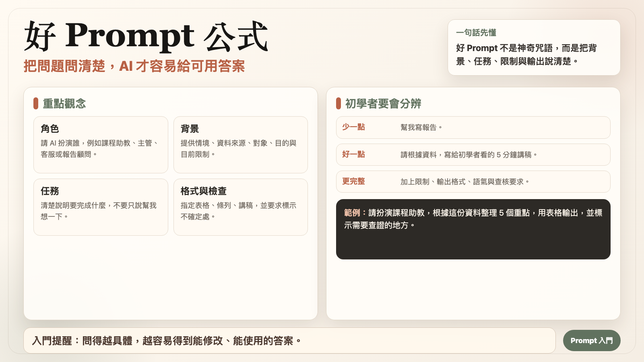Image resolution: width=644 pixels, height=362 pixels.
Task: Click the 請 AI 扮演誰 description
Action: point(100,149)
